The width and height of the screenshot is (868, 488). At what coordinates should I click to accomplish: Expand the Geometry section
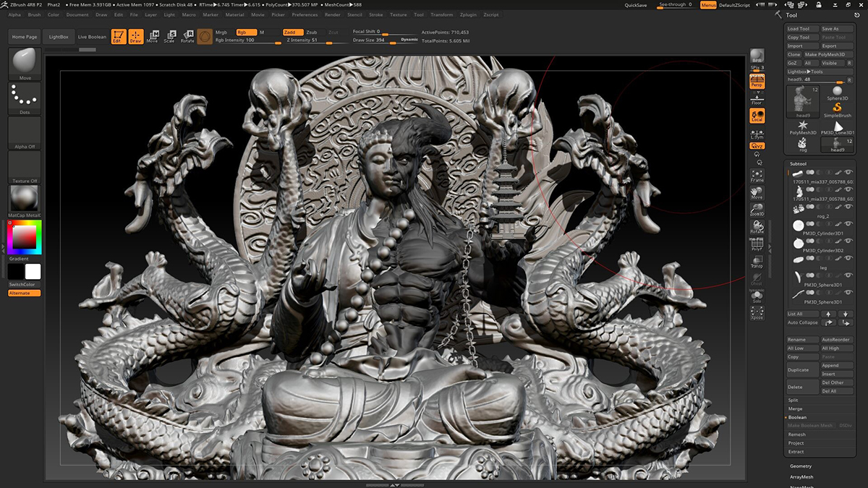801,466
